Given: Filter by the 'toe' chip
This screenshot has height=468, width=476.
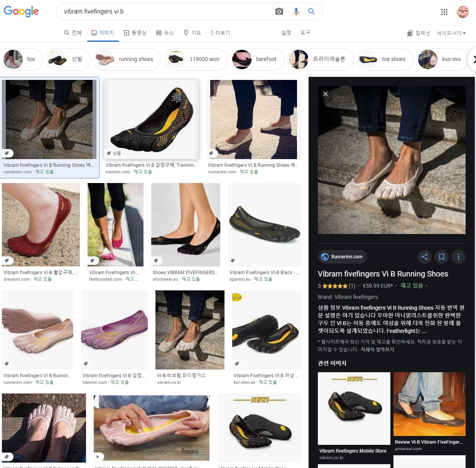Looking at the screenshot, I should (x=22, y=59).
